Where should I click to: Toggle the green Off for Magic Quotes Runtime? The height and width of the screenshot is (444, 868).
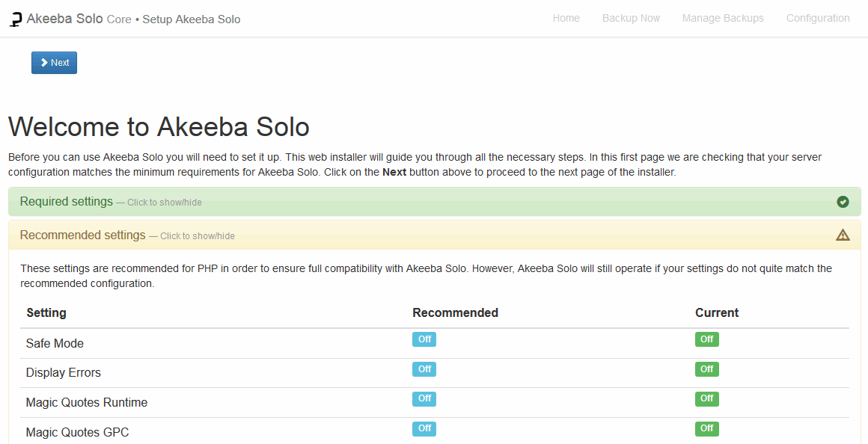pos(706,398)
